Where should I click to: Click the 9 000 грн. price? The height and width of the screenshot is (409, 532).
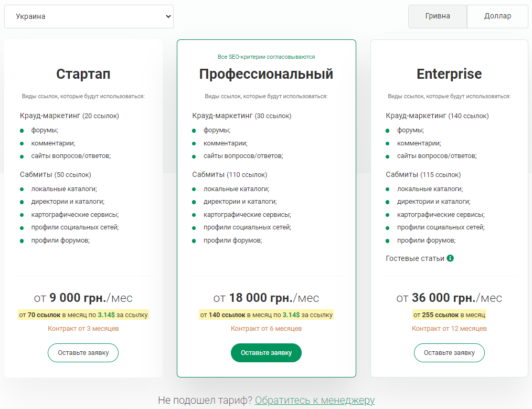pyautogui.click(x=78, y=298)
